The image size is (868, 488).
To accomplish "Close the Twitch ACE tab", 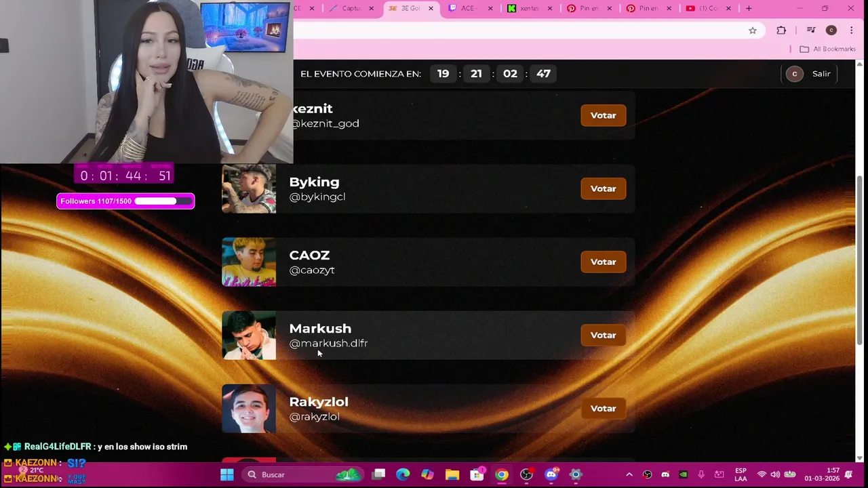I will [x=490, y=8].
